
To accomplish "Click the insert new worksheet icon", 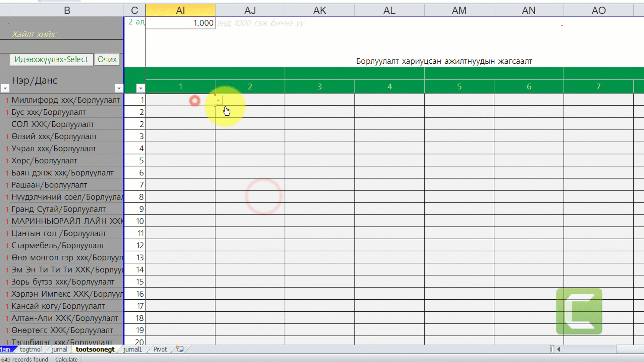I will (x=180, y=349).
